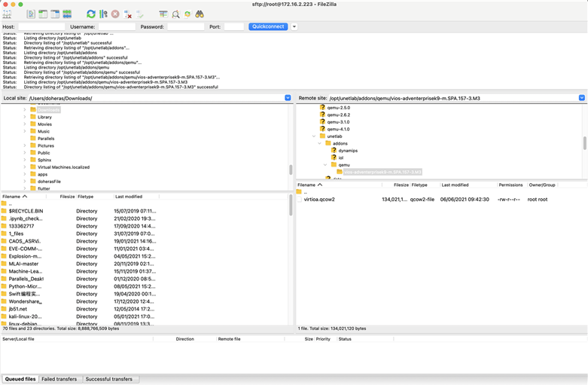Click the Quickconnect button
588x385 pixels.
click(268, 26)
